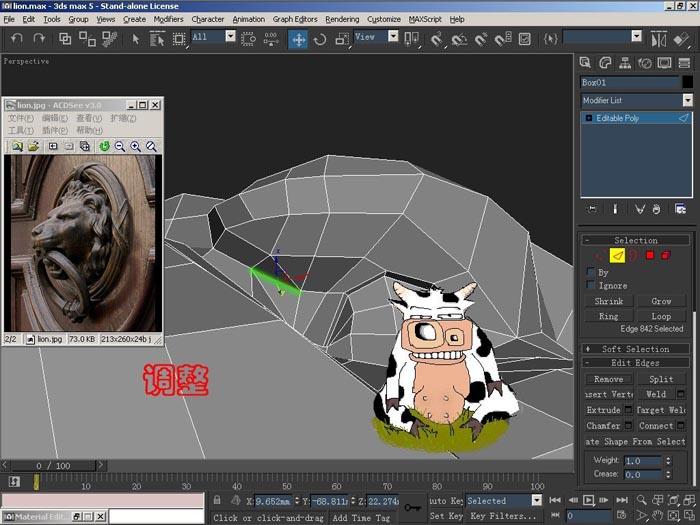Open the View reference coordinate dropdown
Image resolution: width=700 pixels, height=525 pixels.
pos(393,36)
